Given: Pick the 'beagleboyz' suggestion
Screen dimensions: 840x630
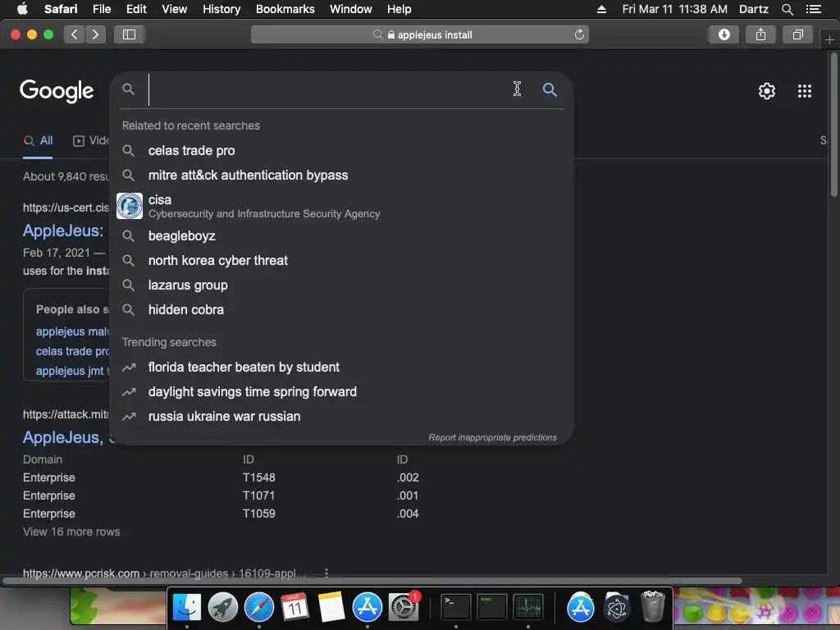Looking at the screenshot, I should (342, 235).
